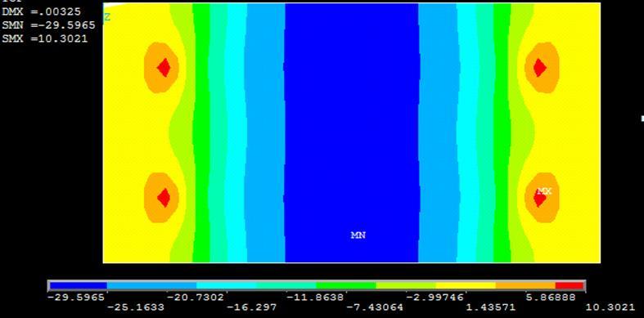Click the 5.86888 legend scale value
This screenshot has height=318, width=644.
pyautogui.click(x=551, y=298)
